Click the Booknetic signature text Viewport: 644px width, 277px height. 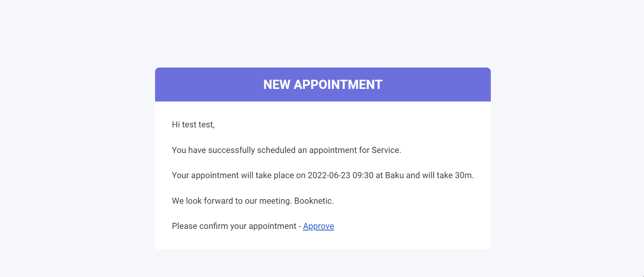coord(314,201)
